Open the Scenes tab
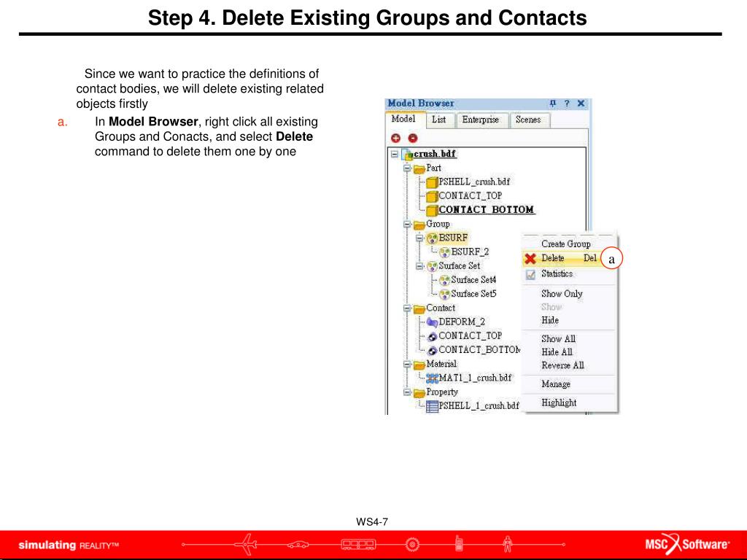Viewport: 747px width, 560px height. (x=528, y=120)
